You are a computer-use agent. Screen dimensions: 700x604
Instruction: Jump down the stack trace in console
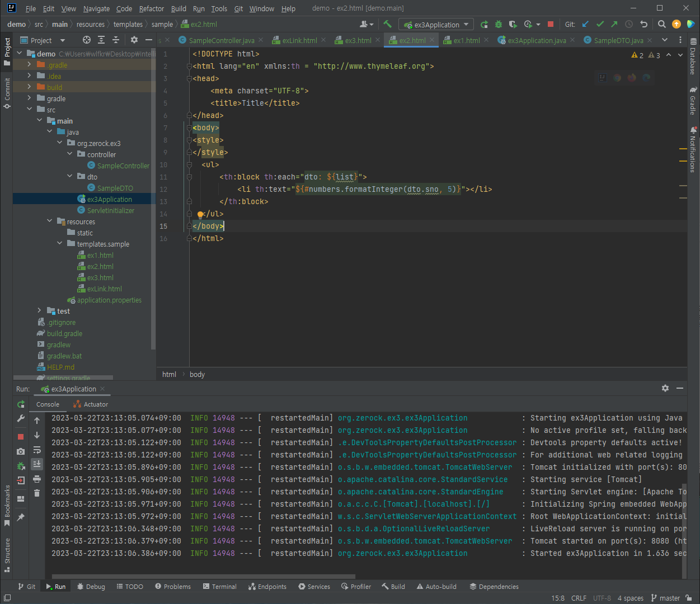coord(37,435)
